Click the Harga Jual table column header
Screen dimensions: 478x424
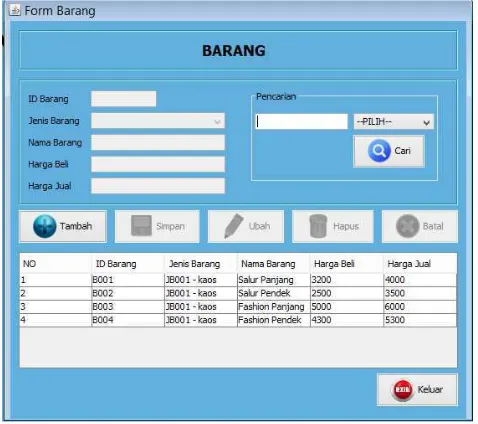[420, 264]
